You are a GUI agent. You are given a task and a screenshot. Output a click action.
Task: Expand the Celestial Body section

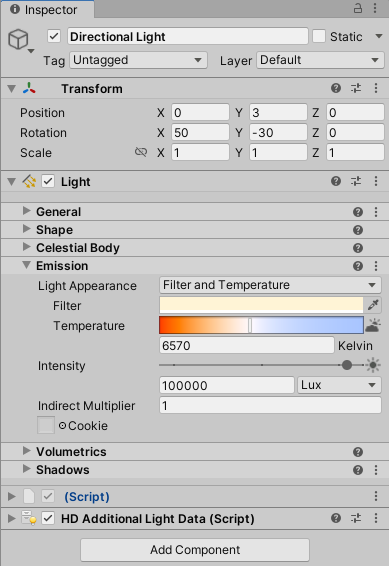point(26,247)
